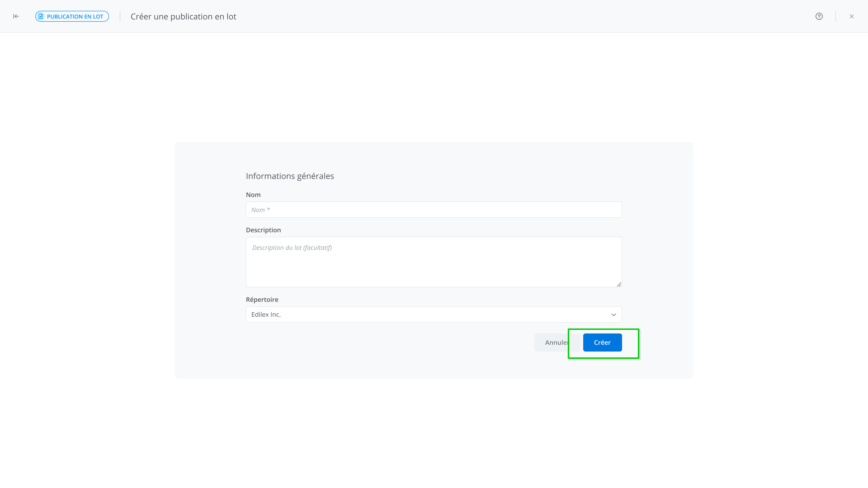This screenshot has height=488, width=868.
Task: Open help via the question mark icon
Action: [x=819, y=16]
